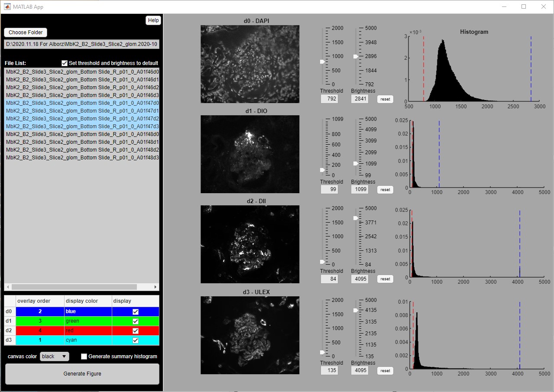
Task: Select file ending with A01f47d3
Action: coord(82,126)
